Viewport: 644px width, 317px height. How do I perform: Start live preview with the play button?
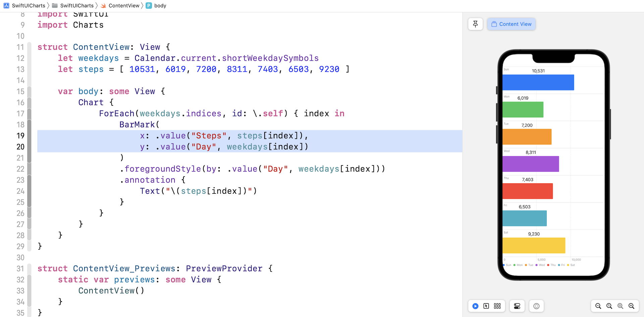coord(475,306)
